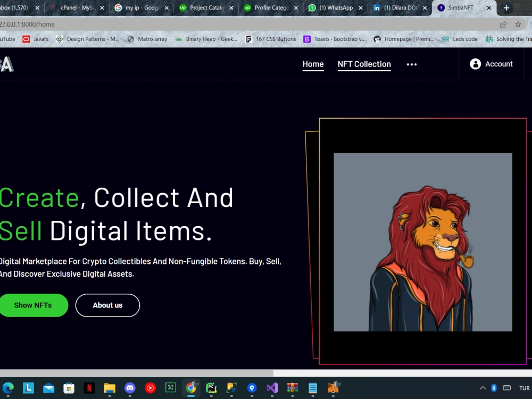Close the WhatsApp tab

(x=360, y=7)
